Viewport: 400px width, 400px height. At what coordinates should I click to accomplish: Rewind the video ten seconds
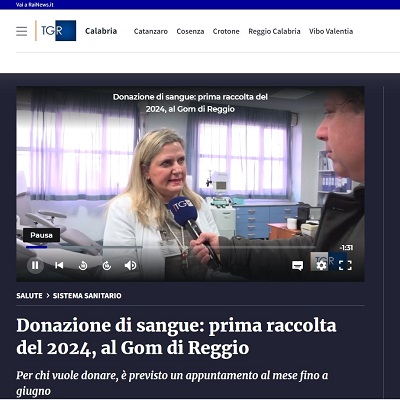coord(83,265)
